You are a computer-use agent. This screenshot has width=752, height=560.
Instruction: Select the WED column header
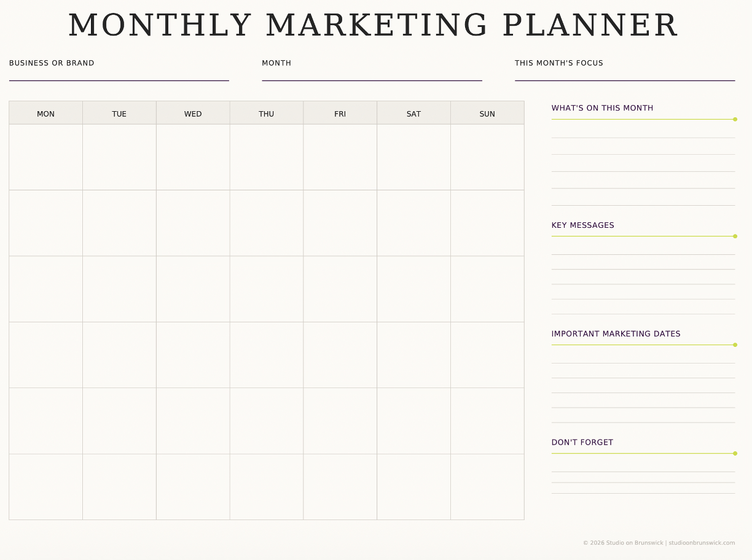tap(193, 113)
